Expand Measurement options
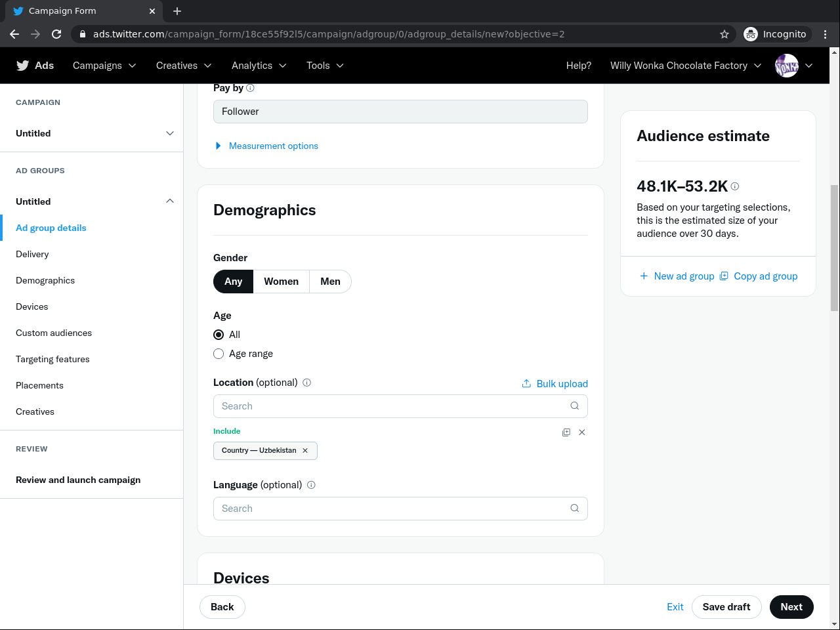 pos(273,146)
